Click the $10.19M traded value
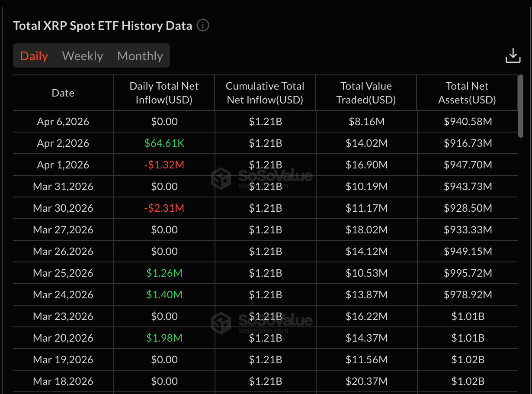Image resolution: width=532 pixels, height=394 pixels. coord(366,187)
